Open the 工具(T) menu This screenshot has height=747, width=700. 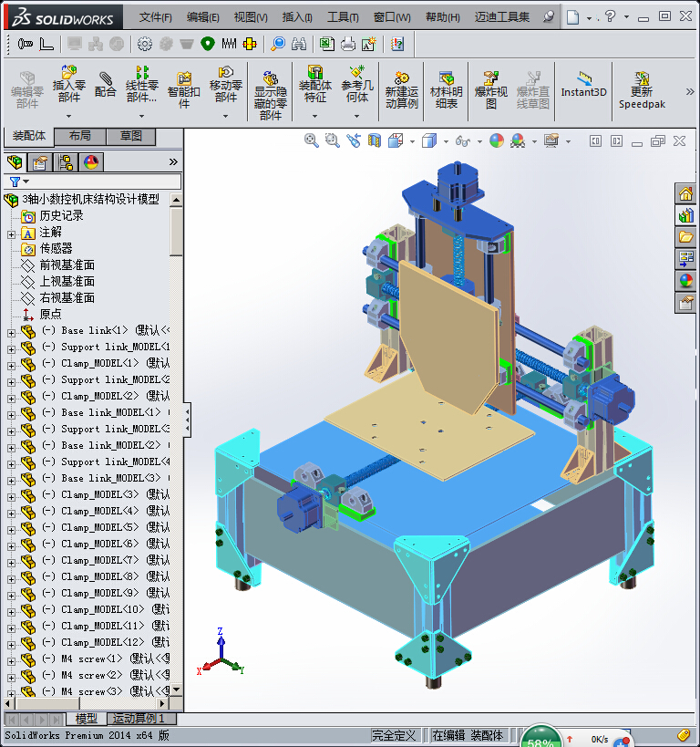tap(343, 17)
